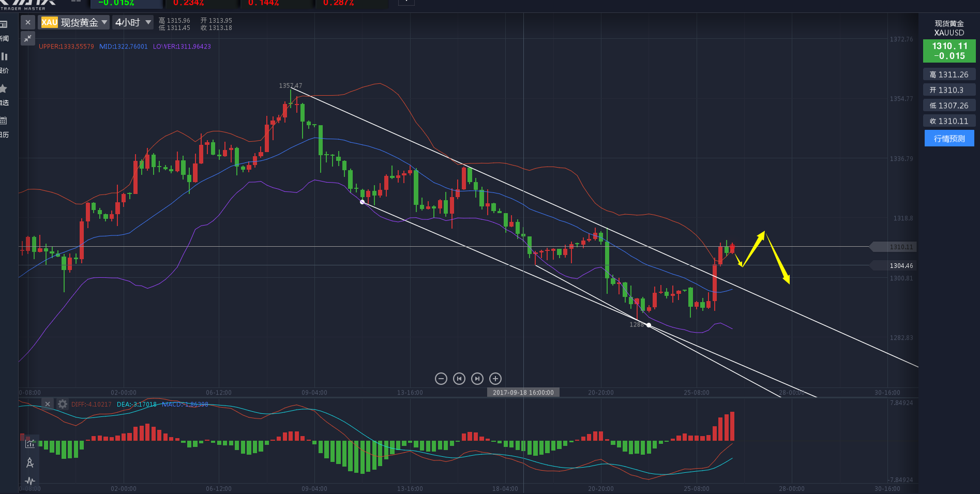The image size is (980, 494).
Task: Open the 4小时 timeframe dropdown
Action: coord(133,22)
